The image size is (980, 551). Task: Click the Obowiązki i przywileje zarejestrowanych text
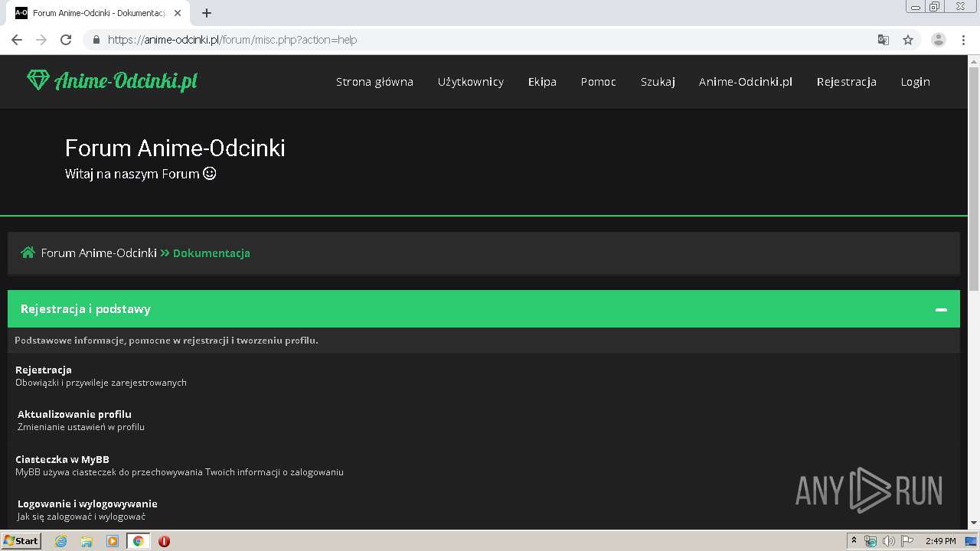pos(101,383)
